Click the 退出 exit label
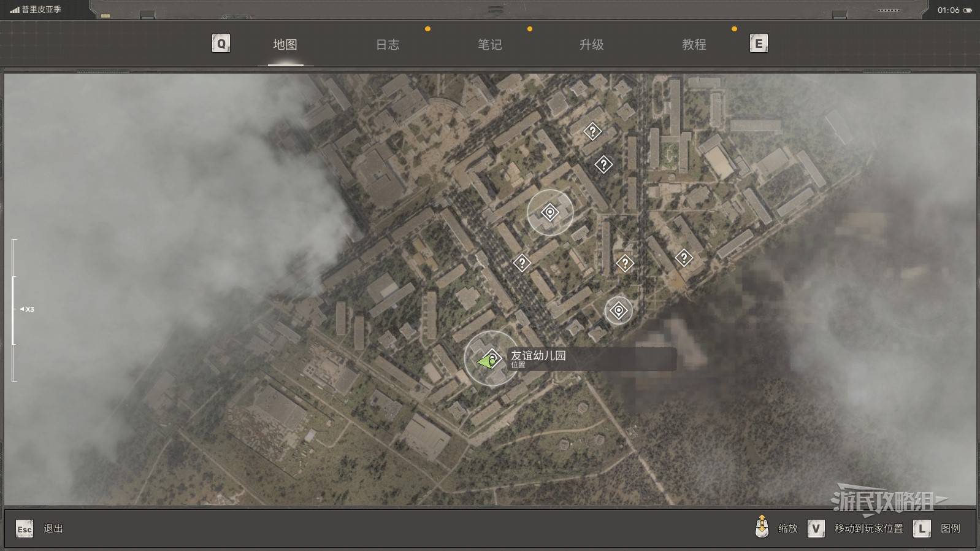 click(53, 528)
